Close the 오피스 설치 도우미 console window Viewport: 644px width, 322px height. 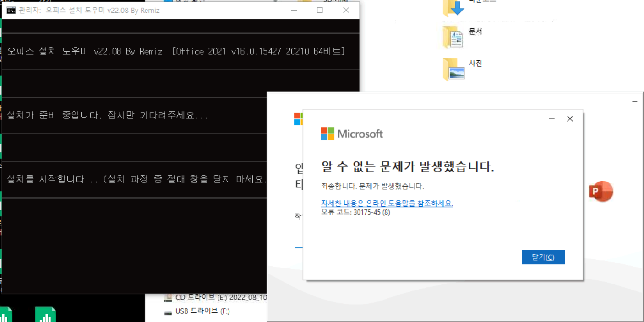coord(346,10)
